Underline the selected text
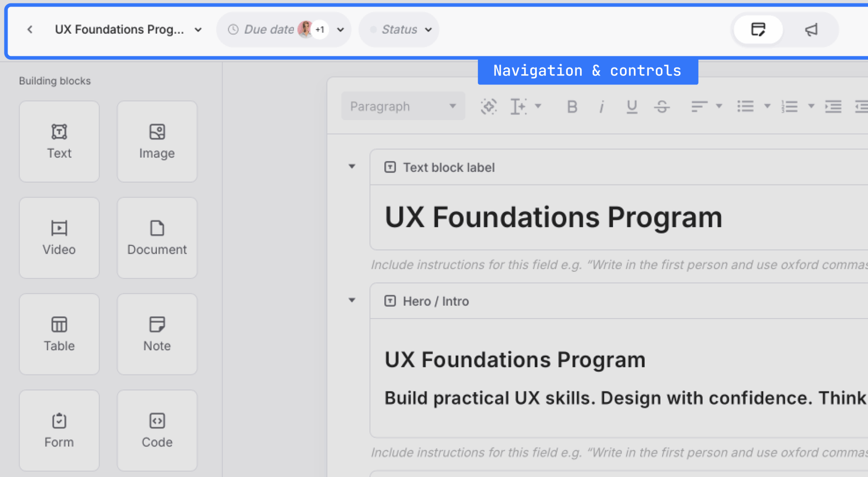Screen dimensions: 868x477 (631, 106)
